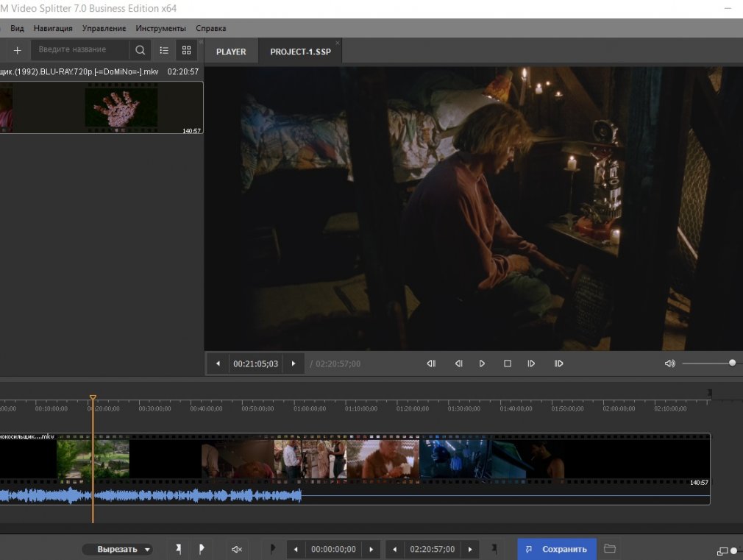Add a marker with the flag-pin icon
743x560 pixels.
tap(179, 549)
